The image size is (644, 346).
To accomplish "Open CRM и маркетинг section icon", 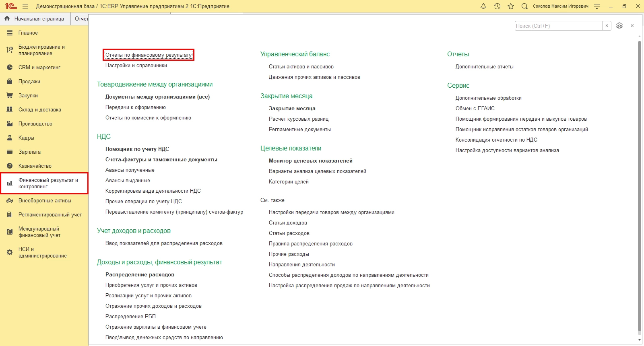I will pos(10,68).
